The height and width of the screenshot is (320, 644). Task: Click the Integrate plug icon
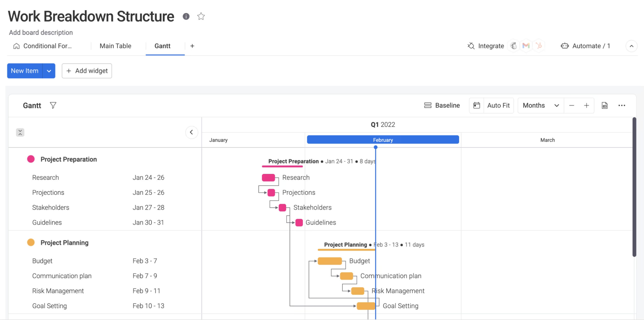click(471, 46)
